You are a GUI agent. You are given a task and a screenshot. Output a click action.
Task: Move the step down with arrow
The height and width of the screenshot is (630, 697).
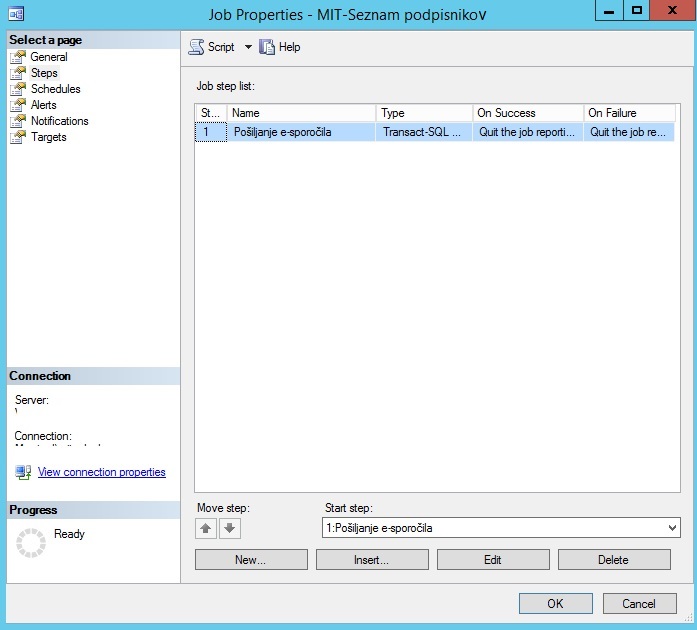click(229, 528)
